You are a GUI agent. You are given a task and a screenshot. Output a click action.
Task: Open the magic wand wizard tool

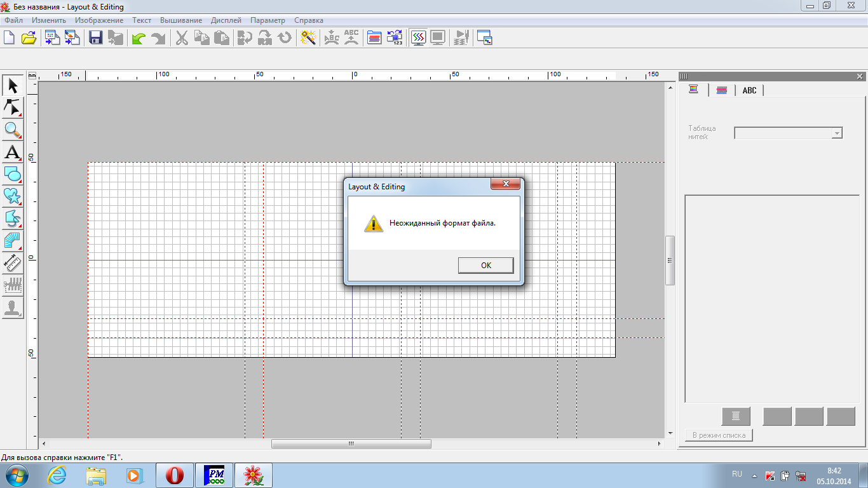[309, 38]
